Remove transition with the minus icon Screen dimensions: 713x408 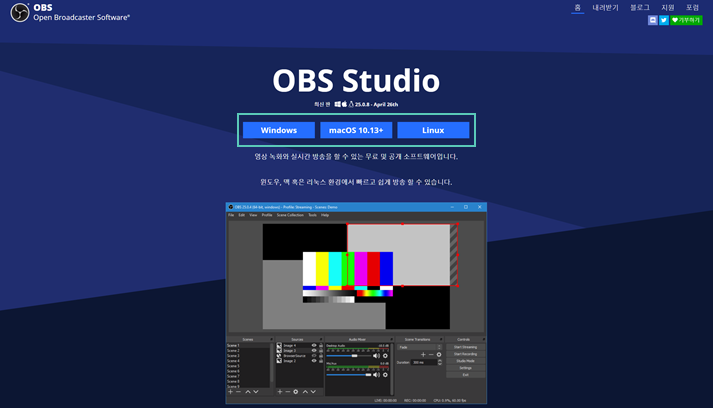431,354
